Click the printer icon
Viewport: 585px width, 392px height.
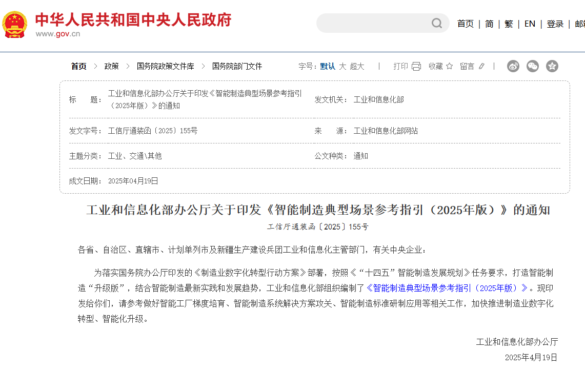tap(416, 66)
